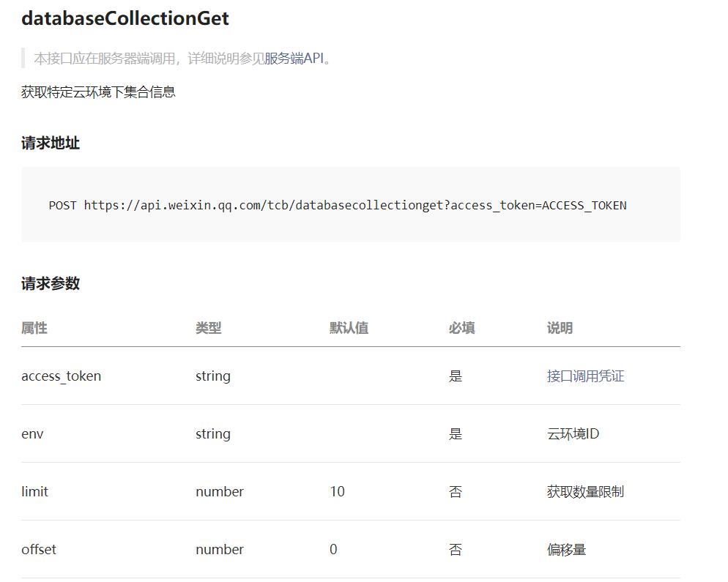The image size is (728, 582).
Task: Click the databaseCollectionGet page heading
Action: tap(125, 18)
